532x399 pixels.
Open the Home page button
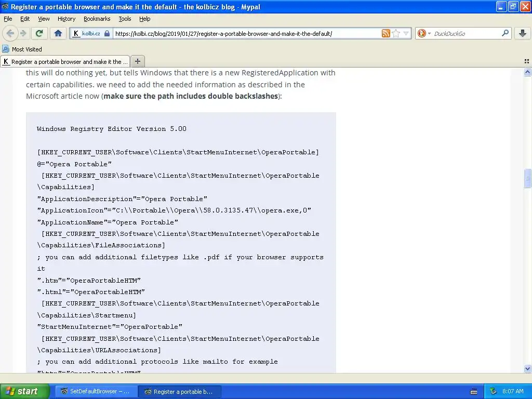(x=58, y=33)
